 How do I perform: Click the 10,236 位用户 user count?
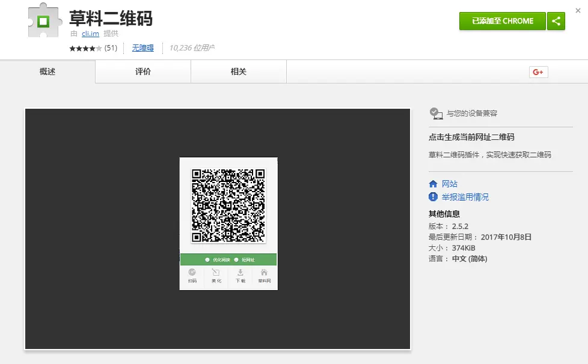(x=192, y=48)
